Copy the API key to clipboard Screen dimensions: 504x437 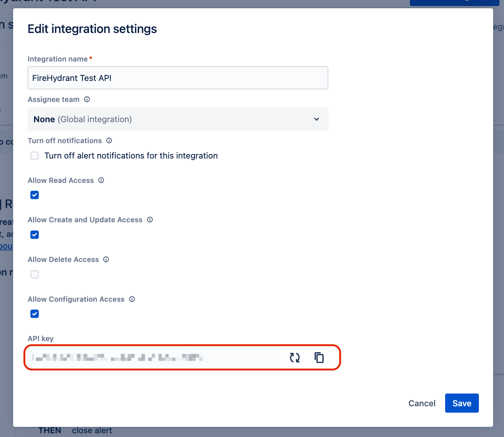click(x=319, y=358)
